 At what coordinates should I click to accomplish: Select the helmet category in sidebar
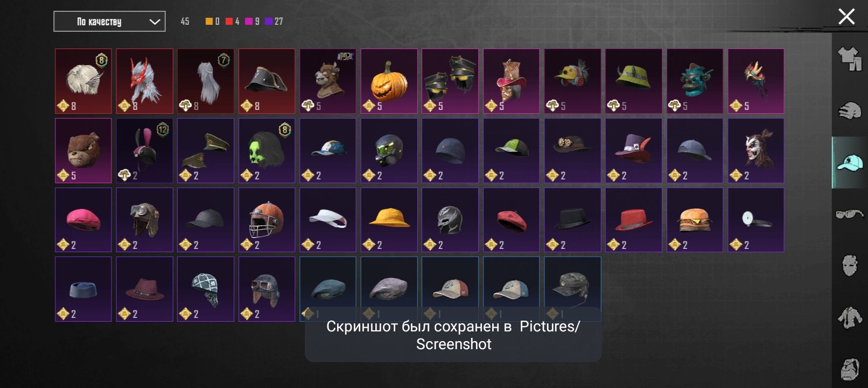850,110
